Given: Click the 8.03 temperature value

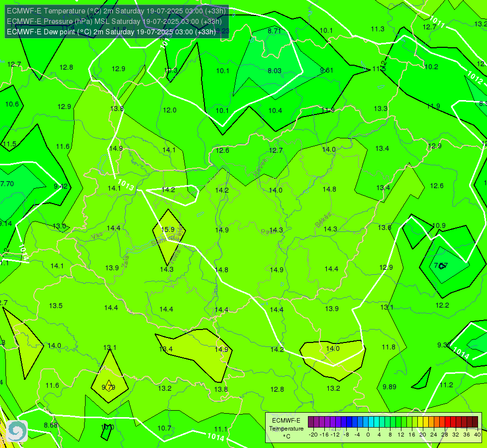Looking at the screenshot, I should click(x=275, y=71).
